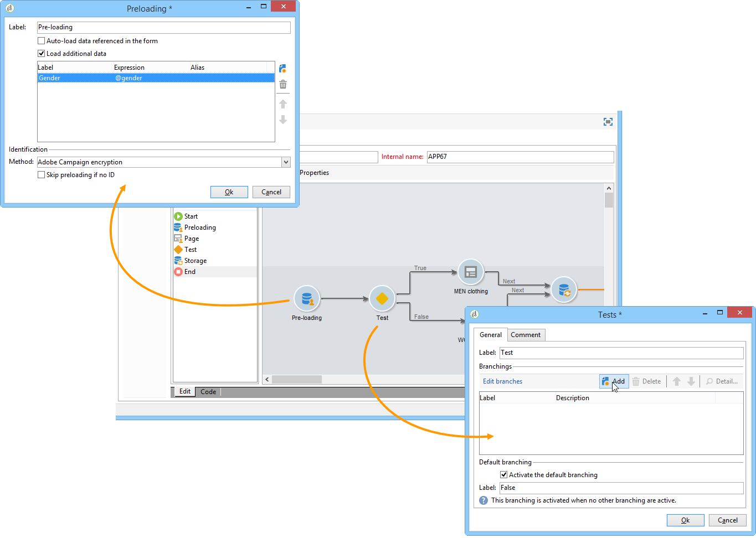The width and height of the screenshot is (756, 538).
Task: Maximize the Preloading dialog
Action: (264, 7)
